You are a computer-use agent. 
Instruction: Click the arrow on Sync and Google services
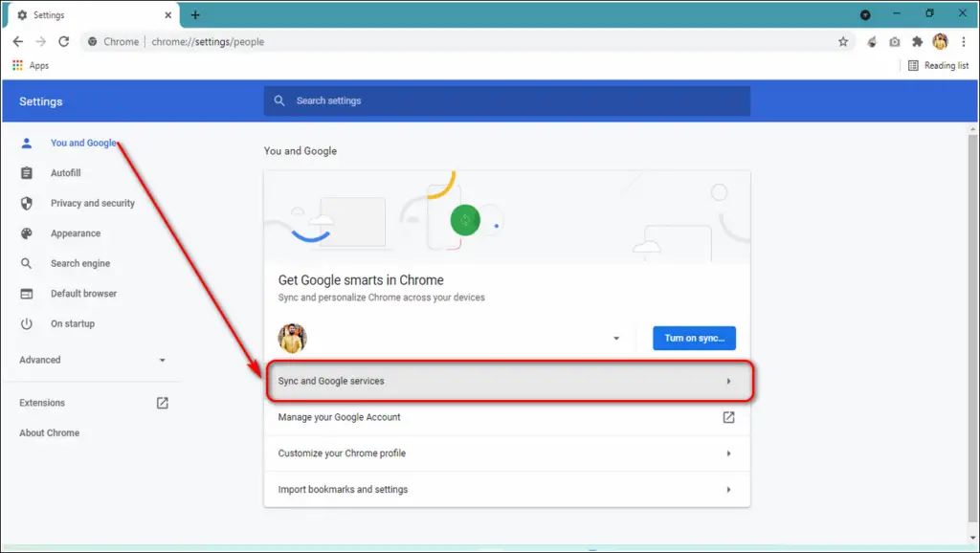pyautogui.click(x=728, y=381)
